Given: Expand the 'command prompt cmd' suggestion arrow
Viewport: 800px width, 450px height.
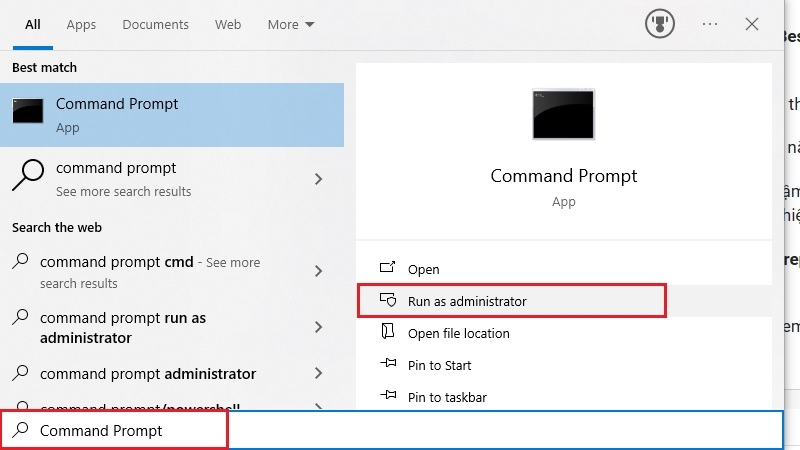Looking at the screenshot, I should [318, 271].
